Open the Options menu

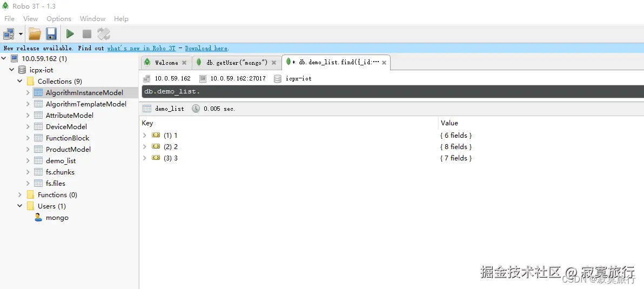click(59, 19)
